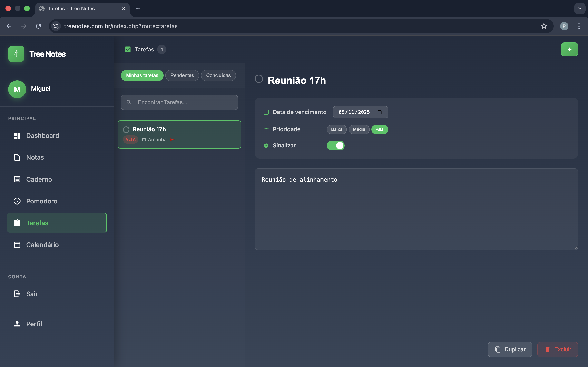Open the Dashboard section
Image resolution: width=588 pixels, height=367 pixels.
[x=42, y=135]
